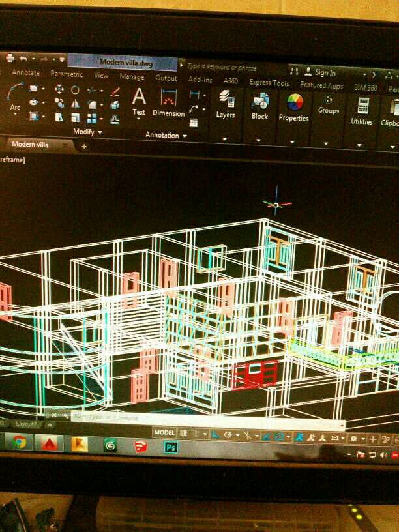Toggle annotation visibility in status bar

click(300, 437)
